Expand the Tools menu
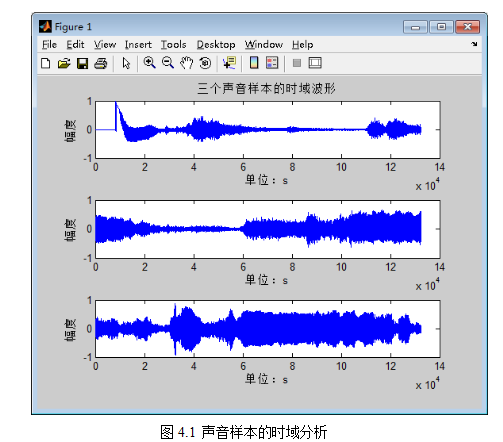 click(x=173, y=44)
